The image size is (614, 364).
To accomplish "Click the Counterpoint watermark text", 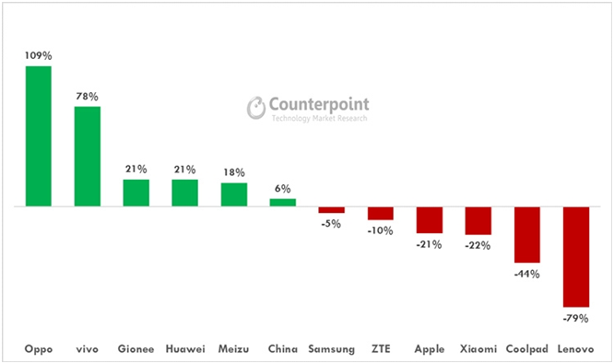I will [319, 104].
